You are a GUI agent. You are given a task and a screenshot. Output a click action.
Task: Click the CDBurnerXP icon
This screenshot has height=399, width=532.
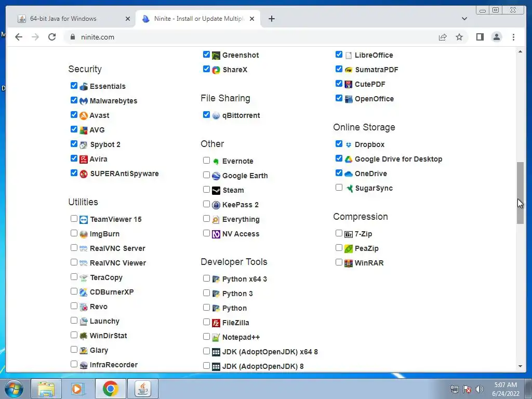(84, 292)
